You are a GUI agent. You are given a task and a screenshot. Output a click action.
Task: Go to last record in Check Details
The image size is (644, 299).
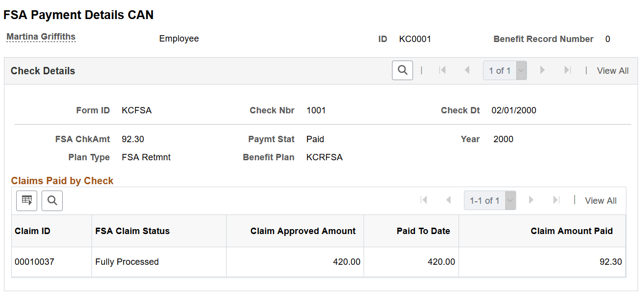pos(567,70)
